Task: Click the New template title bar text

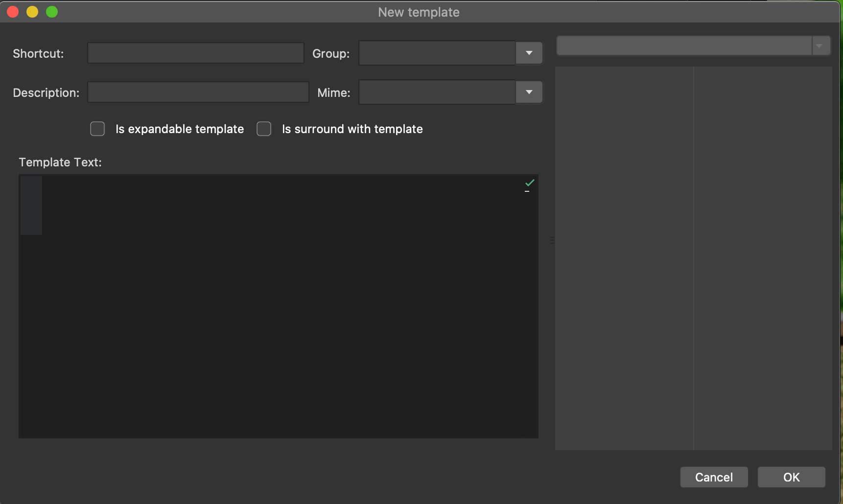Action: coord(418,12)
